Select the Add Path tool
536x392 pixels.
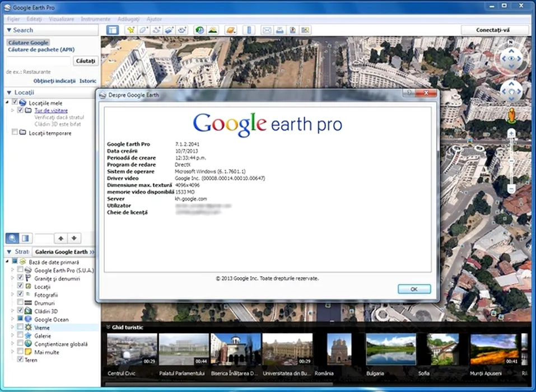coord(156,30)
